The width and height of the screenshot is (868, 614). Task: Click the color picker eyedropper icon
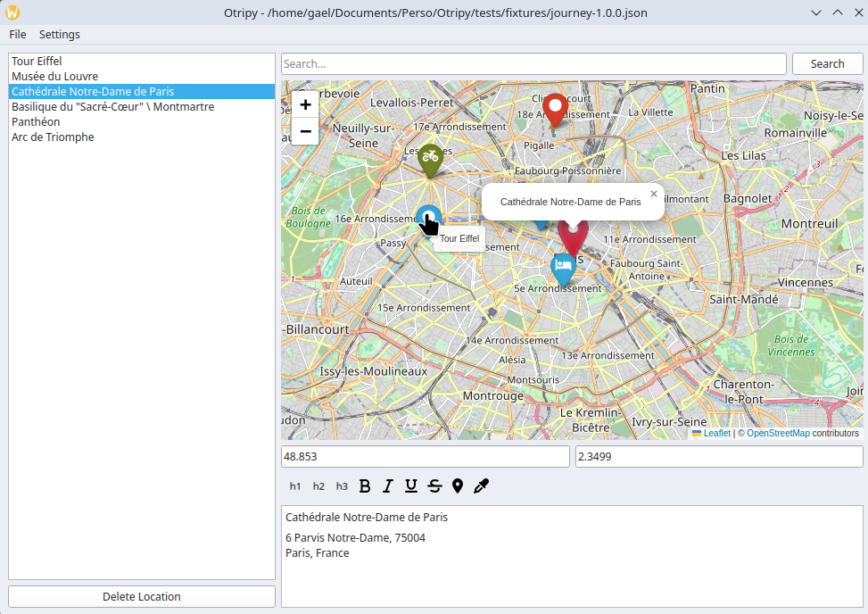click(x=481, y=486)
